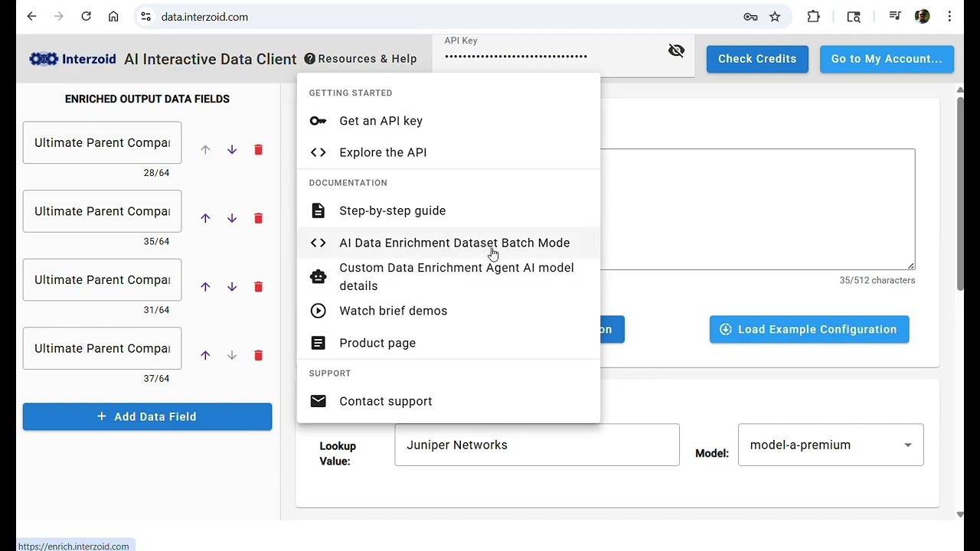The image size is (980, 551).
Task: Move second data field up (35/64)
Action: [x=205, y=218]
